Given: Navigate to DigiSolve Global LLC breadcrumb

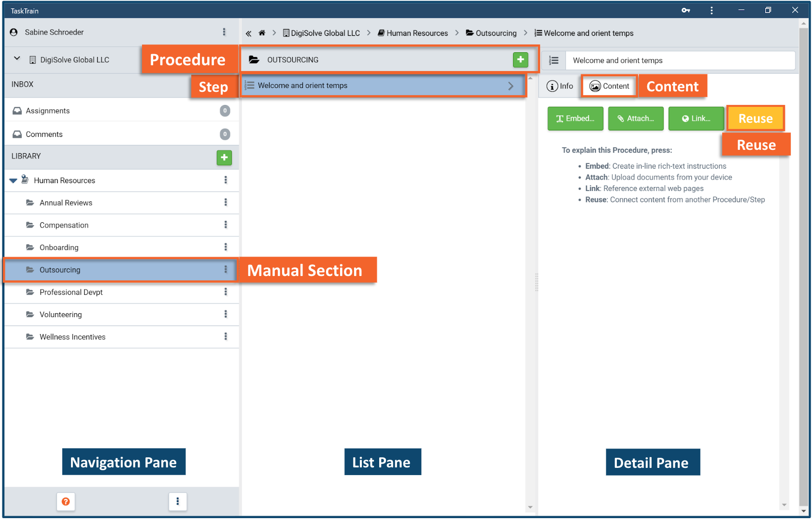Looking at the screenshot, I should point(321,33).
